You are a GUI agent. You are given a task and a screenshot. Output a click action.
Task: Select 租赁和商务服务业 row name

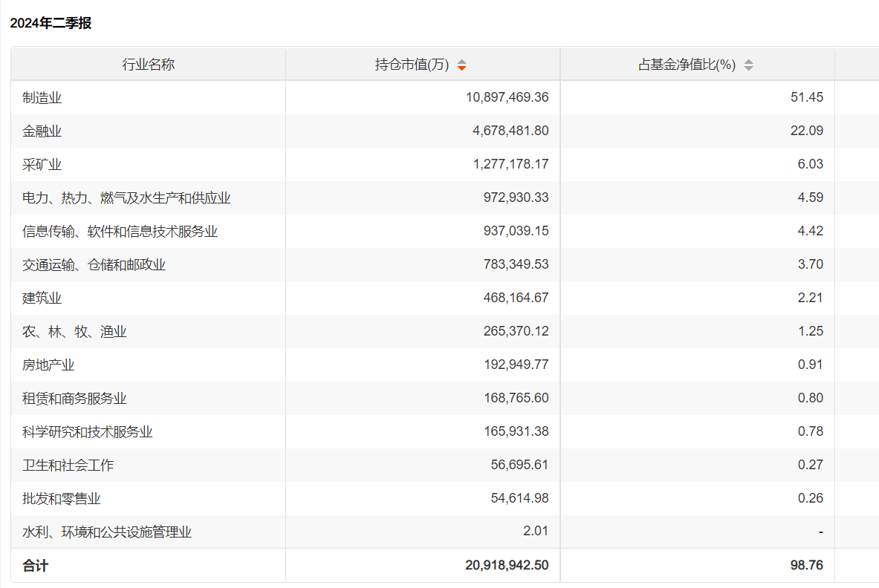[74, 399]
